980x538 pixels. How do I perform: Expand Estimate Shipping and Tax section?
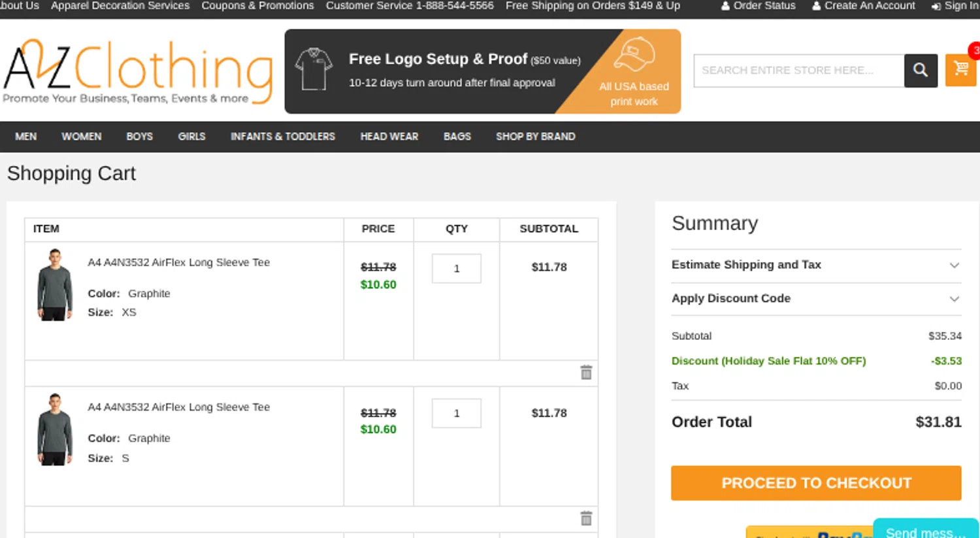(816, 265)
